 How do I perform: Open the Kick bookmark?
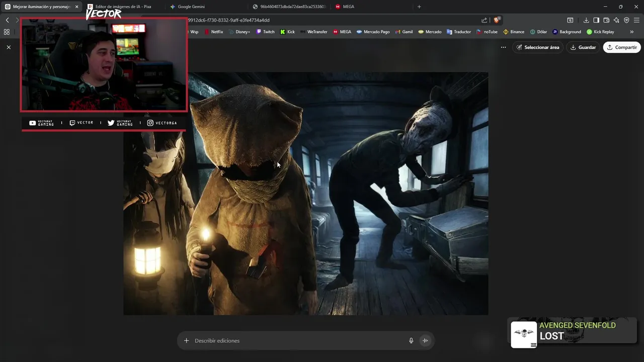[x=288, y=32]
